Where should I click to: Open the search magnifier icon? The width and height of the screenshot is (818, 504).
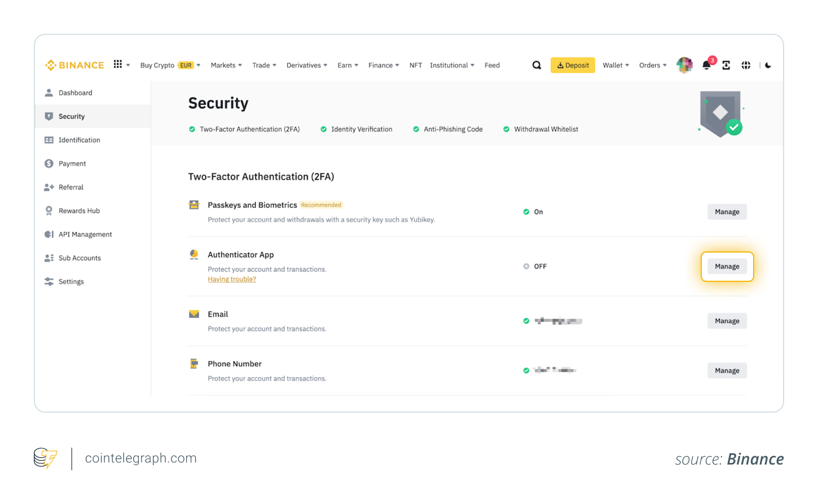point(536,65)
